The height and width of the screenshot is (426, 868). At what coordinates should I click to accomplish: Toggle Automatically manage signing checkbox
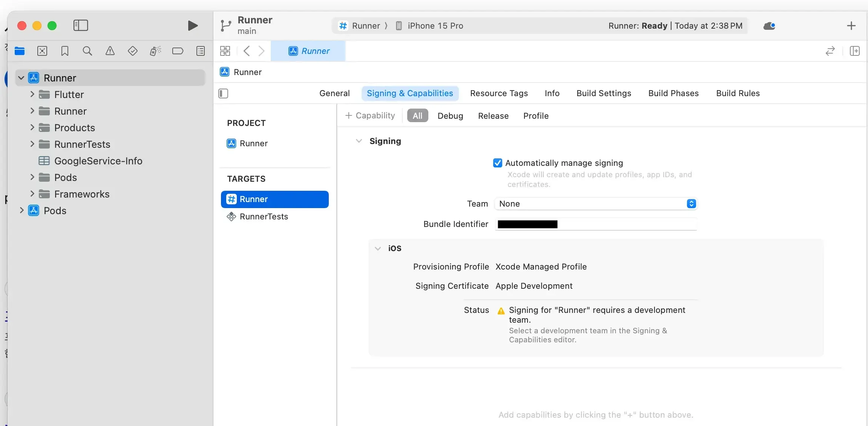tap(498, 163)
